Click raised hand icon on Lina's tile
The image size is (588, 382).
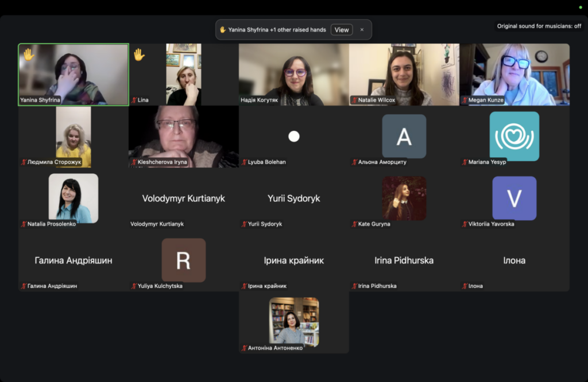(139, 55)
